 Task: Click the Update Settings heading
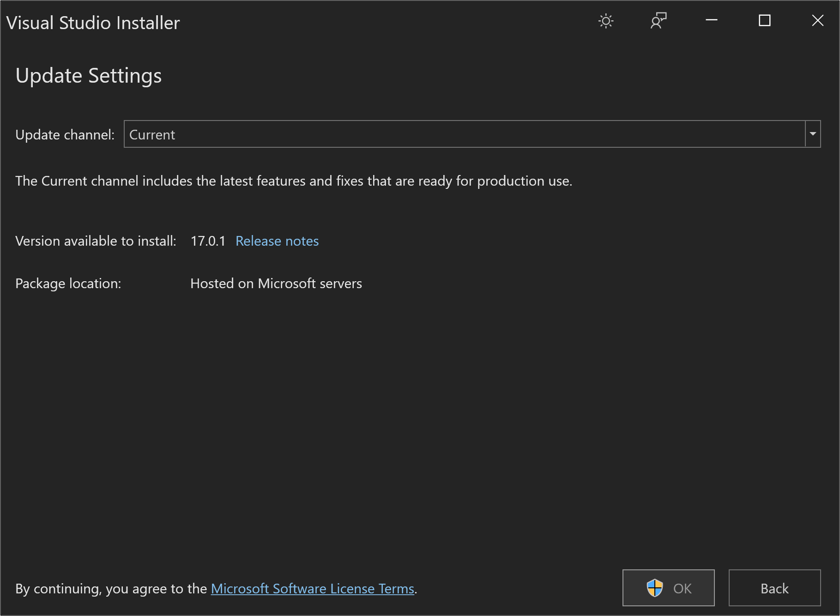(x=89, y=76)
